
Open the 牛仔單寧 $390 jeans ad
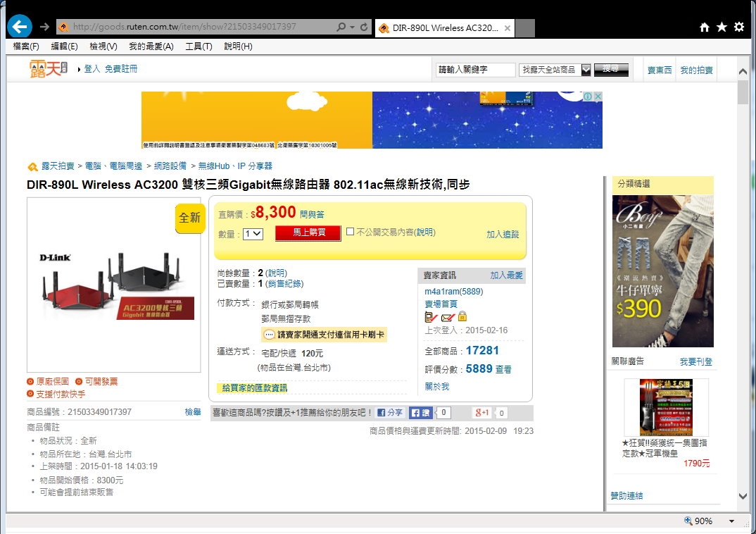[x=662, y=271]
